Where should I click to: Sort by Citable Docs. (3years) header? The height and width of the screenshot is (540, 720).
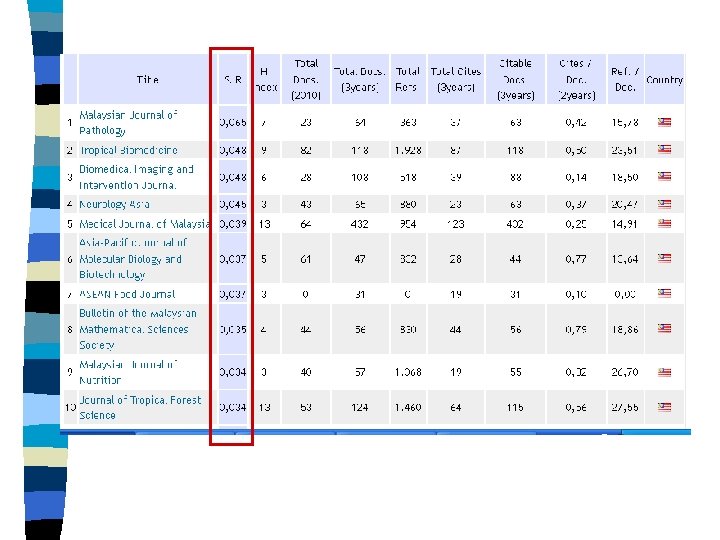pos(515,79)
